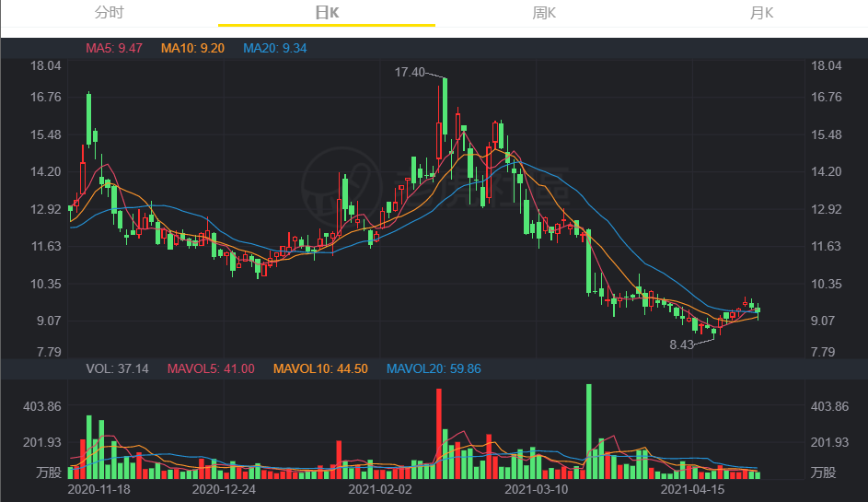This screenshot has width=868, height=502.
Task: Click the 2020-11-18 date axis label
Action: (x=99, y=489)
